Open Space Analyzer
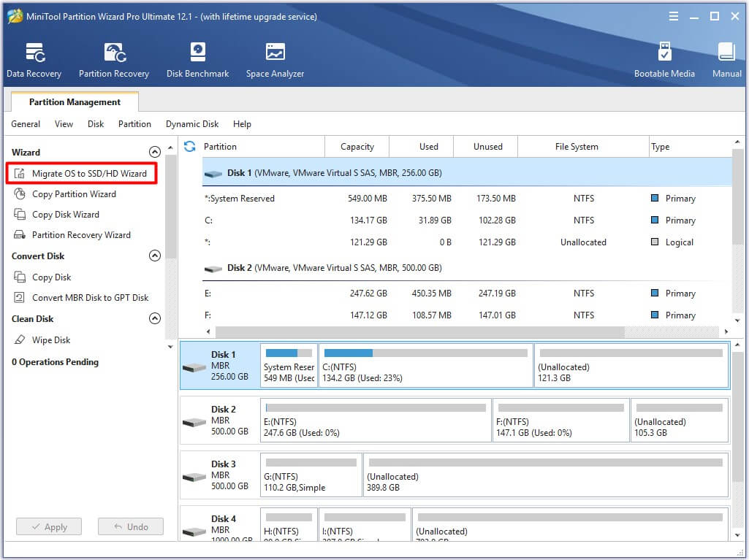749x560 pixels. click(x=275, y=60)
